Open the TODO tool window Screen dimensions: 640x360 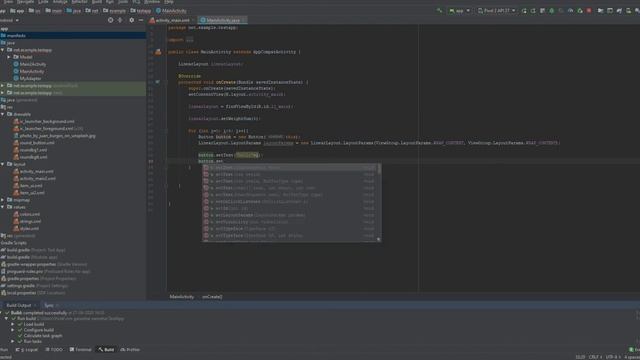pyautogui.click(x=54, y=349)
